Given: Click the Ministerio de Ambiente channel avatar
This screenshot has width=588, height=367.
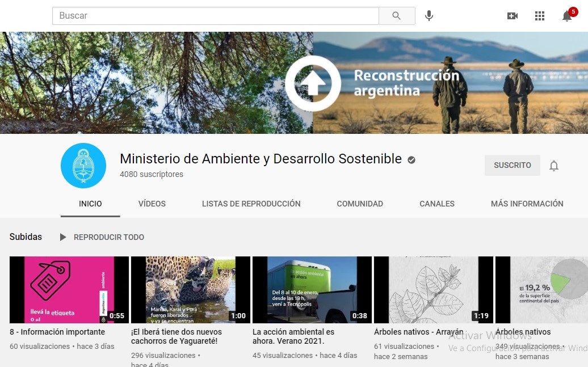Looking at the screenshot, I should coord(83,165).
